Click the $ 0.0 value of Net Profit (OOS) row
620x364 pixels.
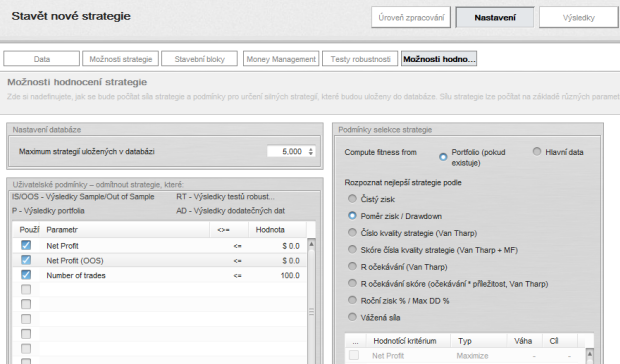coord(291,261)
